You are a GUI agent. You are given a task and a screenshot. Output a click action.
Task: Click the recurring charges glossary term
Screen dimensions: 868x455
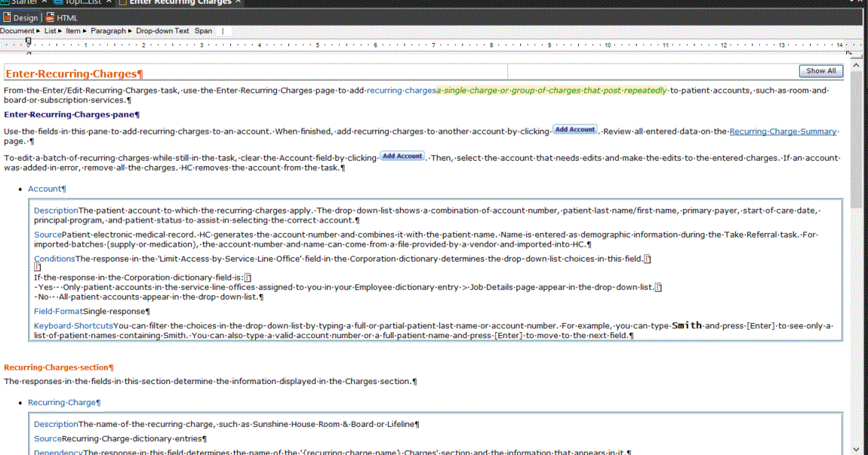(x=401, y=91)
